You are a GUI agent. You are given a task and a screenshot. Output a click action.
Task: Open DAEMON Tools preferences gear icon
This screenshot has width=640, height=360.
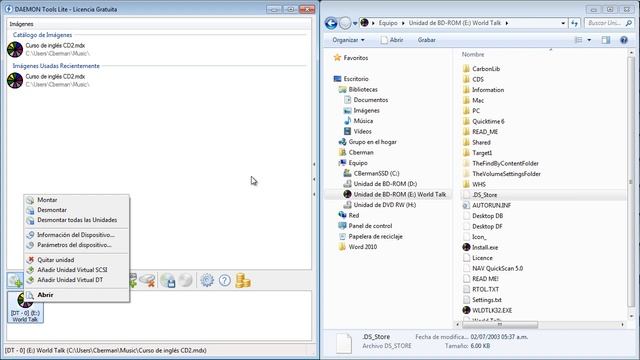point(207,280)
